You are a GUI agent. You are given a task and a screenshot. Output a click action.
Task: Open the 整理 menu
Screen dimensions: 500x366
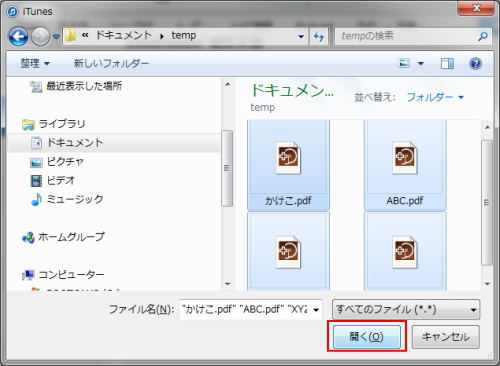pos(35,63)
